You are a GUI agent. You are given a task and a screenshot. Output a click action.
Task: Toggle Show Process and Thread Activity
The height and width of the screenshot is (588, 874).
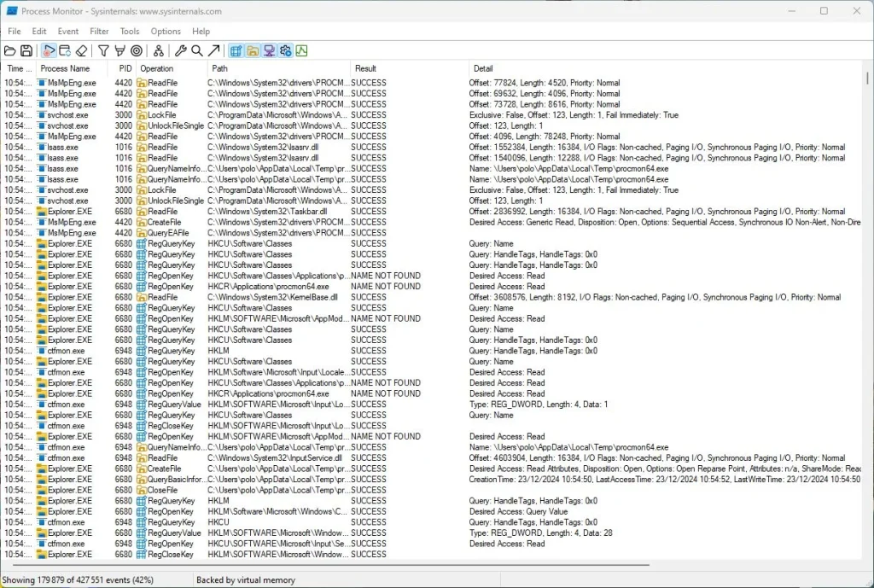point(285,51)
